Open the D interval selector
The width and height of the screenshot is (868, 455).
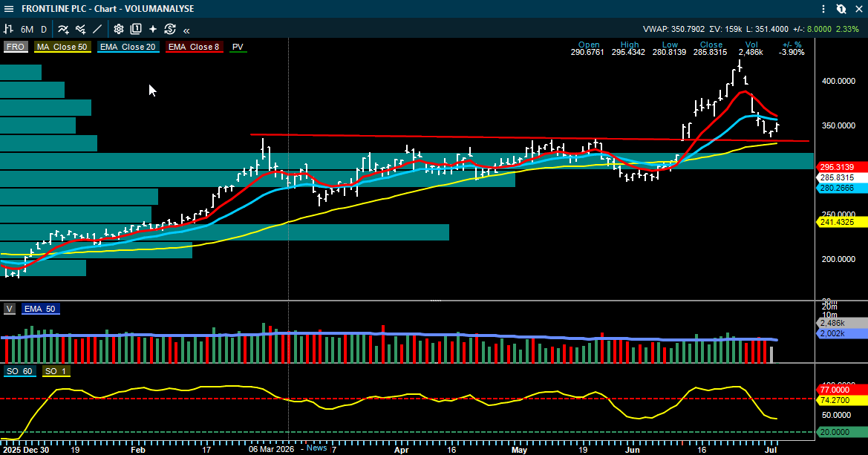click(x=44, y=30)
